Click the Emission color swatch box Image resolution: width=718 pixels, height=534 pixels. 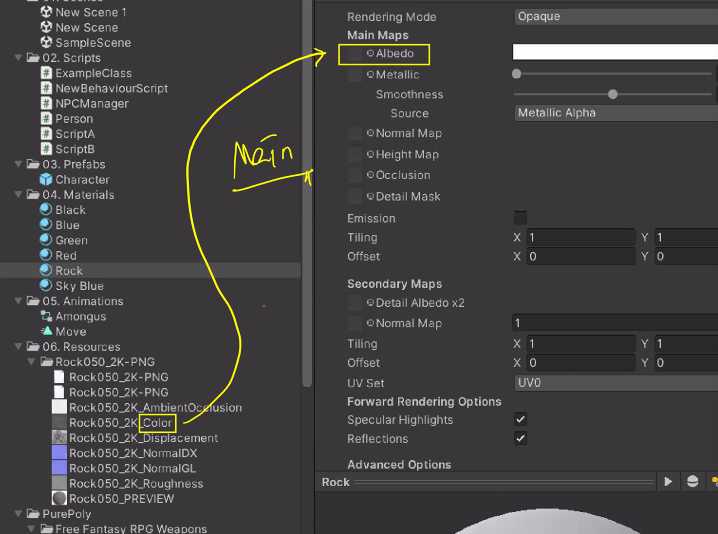point(520,218)
